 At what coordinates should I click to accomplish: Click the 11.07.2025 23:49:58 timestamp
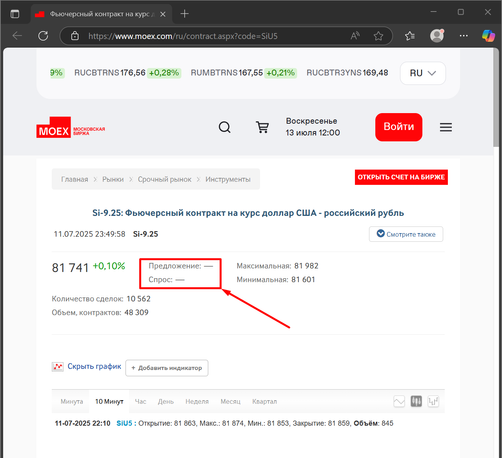(89, 234)
